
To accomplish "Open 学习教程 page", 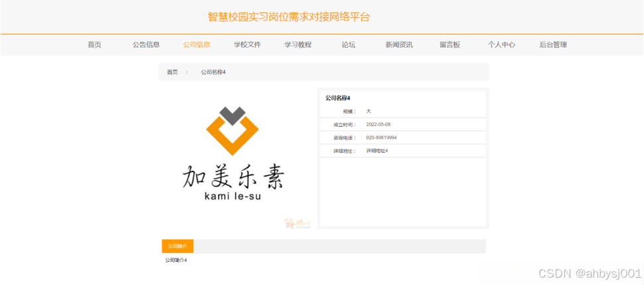I will pyautogui.click(x=298, y=45).
